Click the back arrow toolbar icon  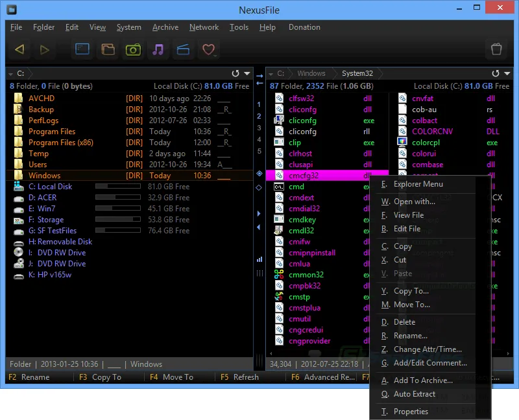pyautogui.click(x=19, y=50)
